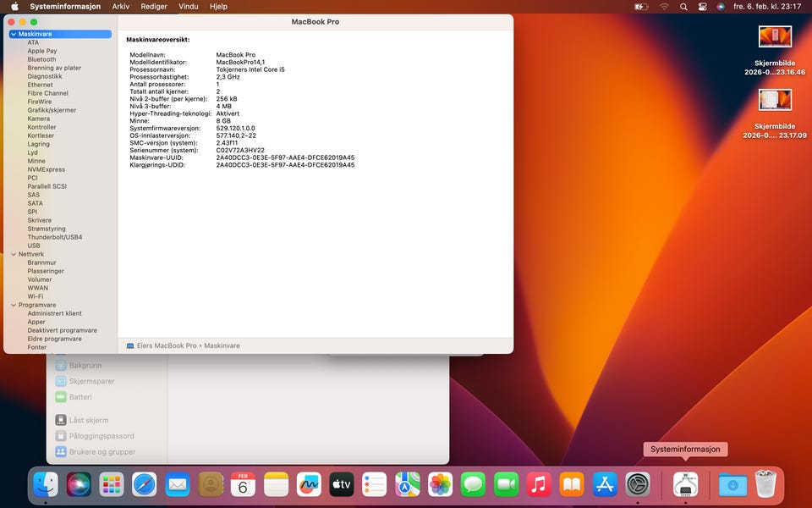Select Thunderbolt/USB4 in the sidebar
The image size is (812, 508).
(54, 237)
